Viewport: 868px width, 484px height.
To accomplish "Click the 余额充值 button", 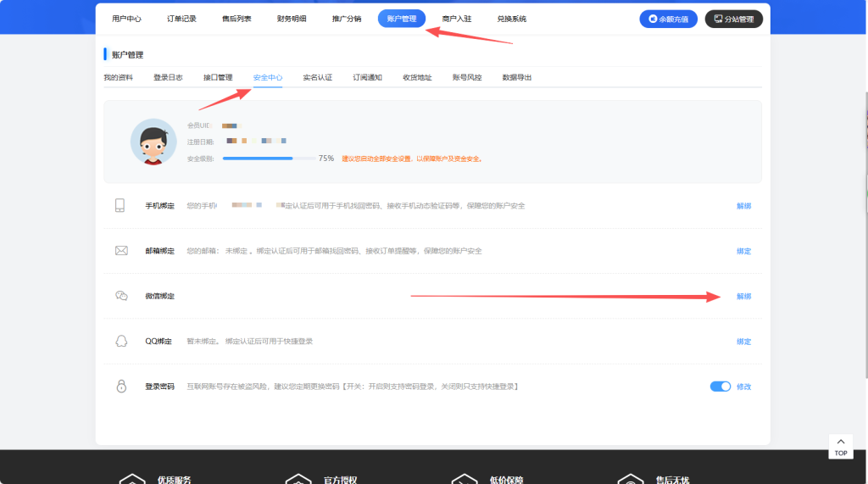I will tap(668, 19).
